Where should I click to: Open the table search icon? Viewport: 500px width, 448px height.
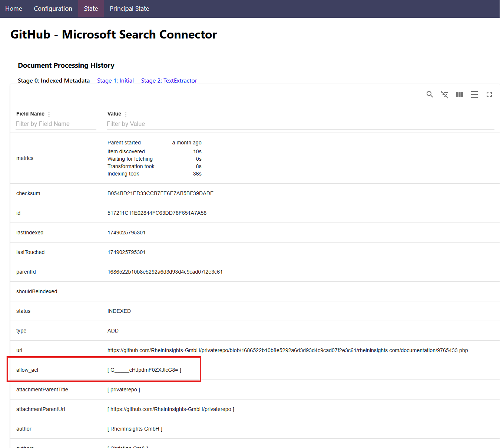(430, 94)
